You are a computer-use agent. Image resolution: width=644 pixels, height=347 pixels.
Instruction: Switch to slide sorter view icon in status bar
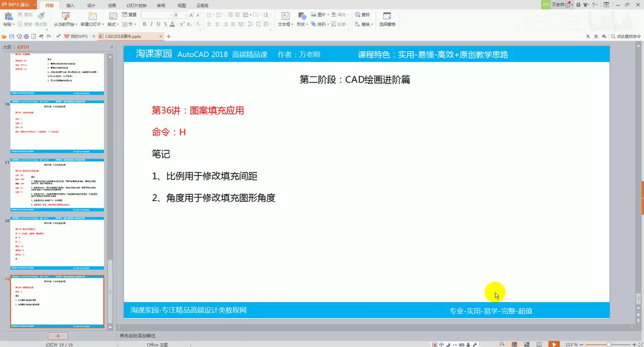click(526, 344)
